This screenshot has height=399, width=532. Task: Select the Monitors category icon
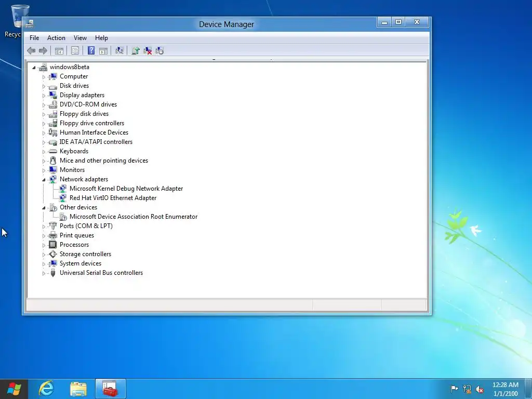click(53, 170)
